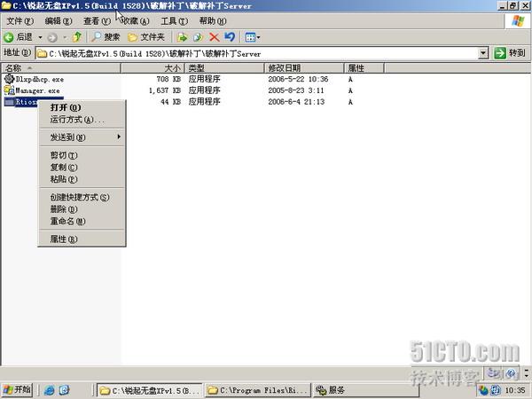Click the folder icon in title bar
Viewport: 532px width, 399px height.
(6, 6)
